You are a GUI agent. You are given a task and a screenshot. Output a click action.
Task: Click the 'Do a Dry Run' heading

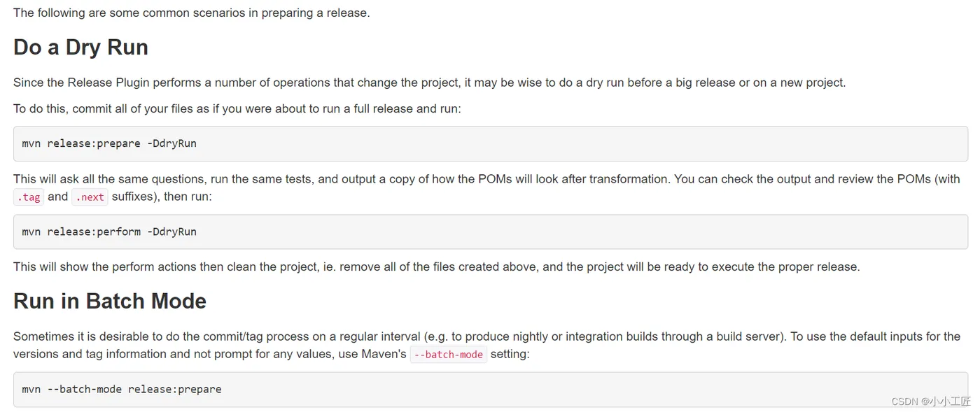(80, 47)
